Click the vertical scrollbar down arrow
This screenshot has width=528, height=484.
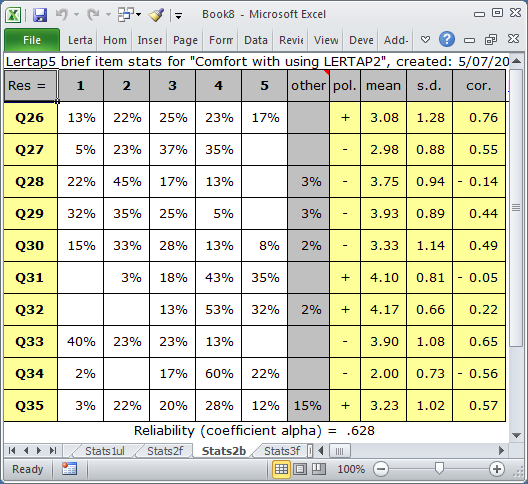tap(516, 435)
